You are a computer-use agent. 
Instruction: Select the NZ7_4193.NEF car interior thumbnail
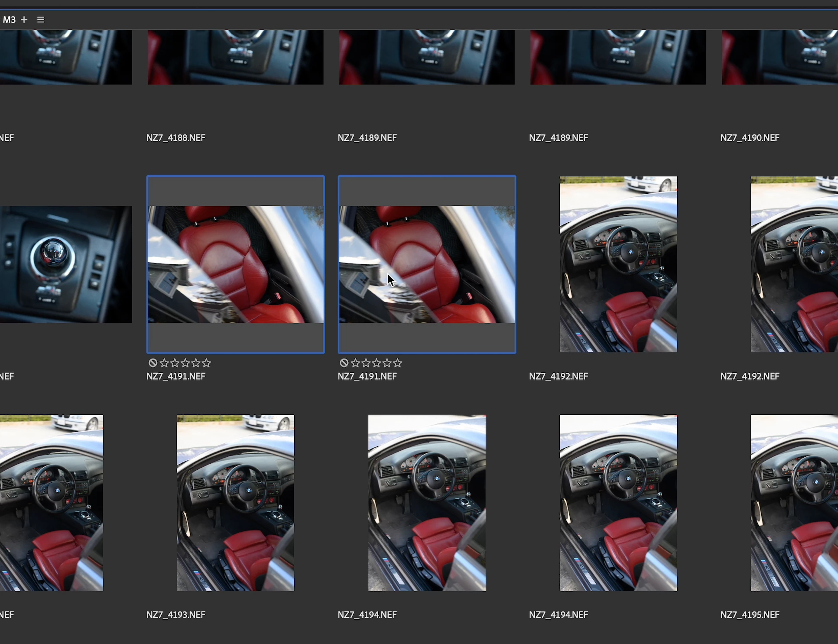pos(235,503)
